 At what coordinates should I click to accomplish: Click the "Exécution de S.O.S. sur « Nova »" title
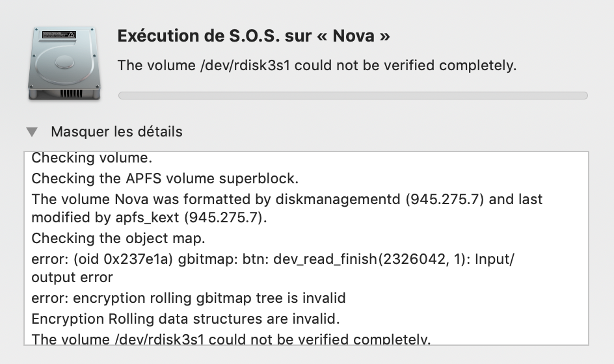click(254, 36)
